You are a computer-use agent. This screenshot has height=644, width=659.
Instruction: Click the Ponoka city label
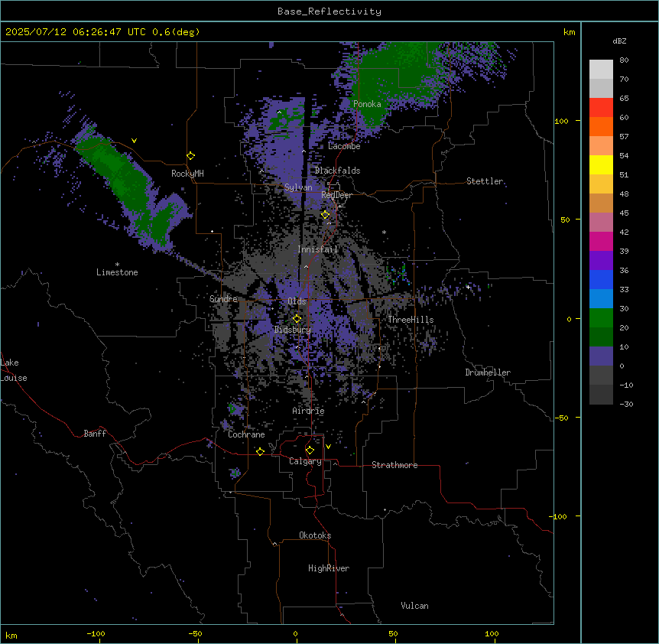pyautogui.click(x=367, y=104)
